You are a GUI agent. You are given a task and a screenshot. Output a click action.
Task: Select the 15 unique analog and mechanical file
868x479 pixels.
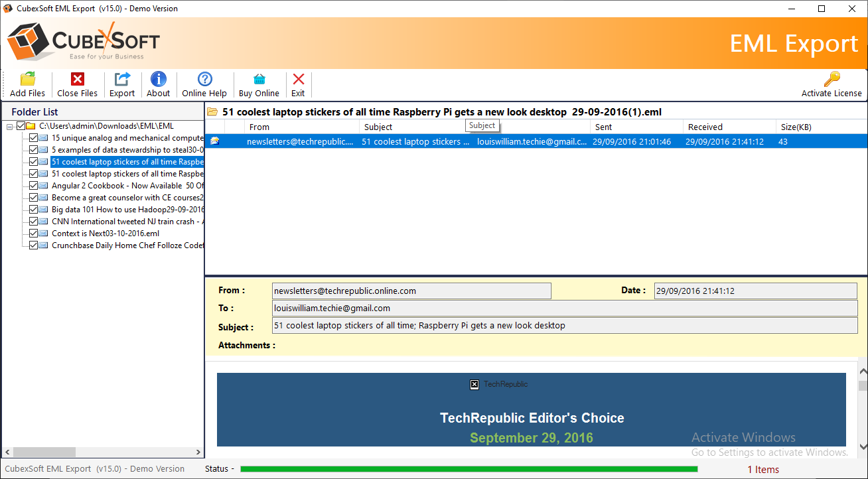click(127, 138)
